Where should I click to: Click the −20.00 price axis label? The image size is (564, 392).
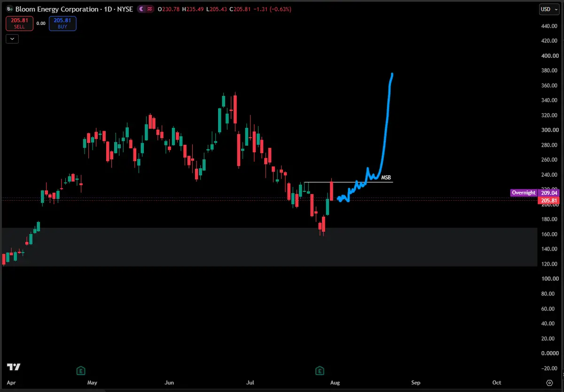(x=548, y=368)
